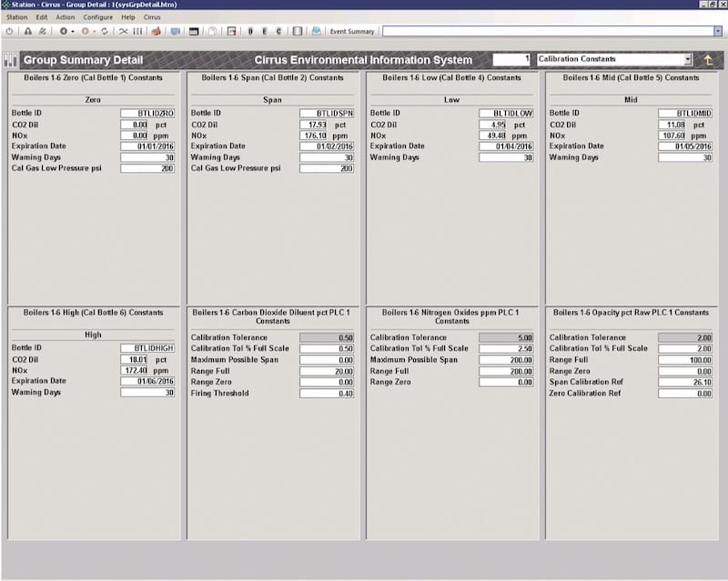
Task: Click the Span Bottle ID field BTLIDSPN
Action: click(327, 114)
